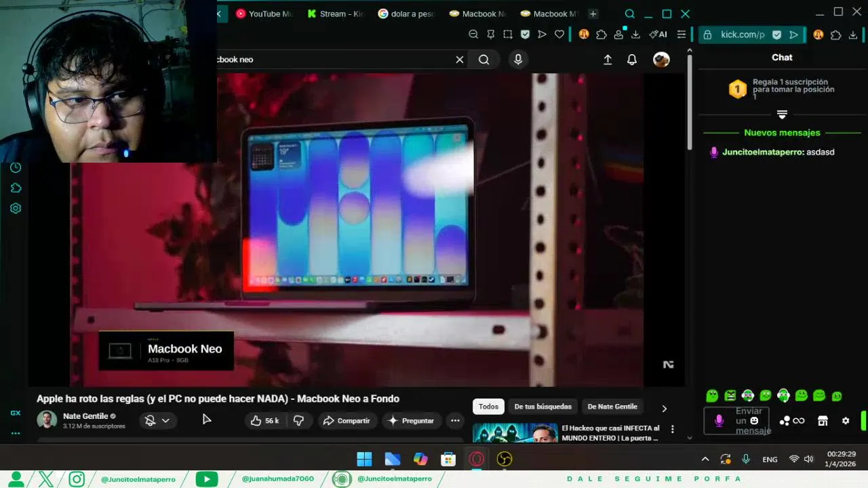Click the Compartir share button
The image size is (868, 488).
tap(346, 421)
